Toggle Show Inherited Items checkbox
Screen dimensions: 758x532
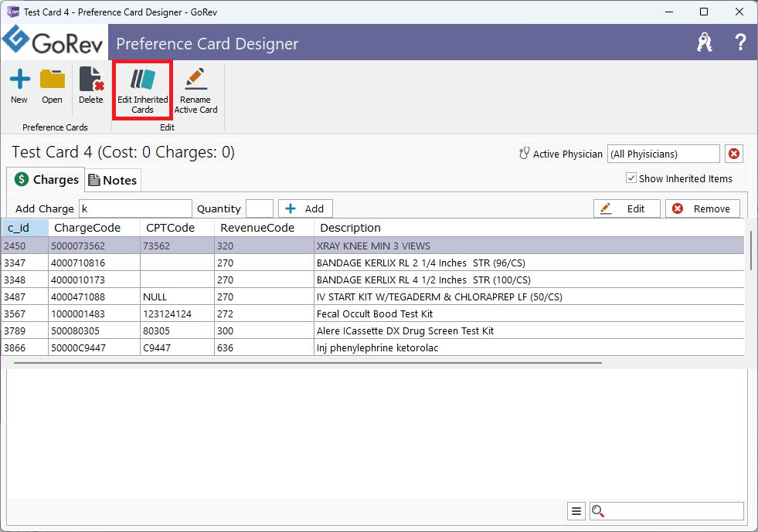coord(631,178)
